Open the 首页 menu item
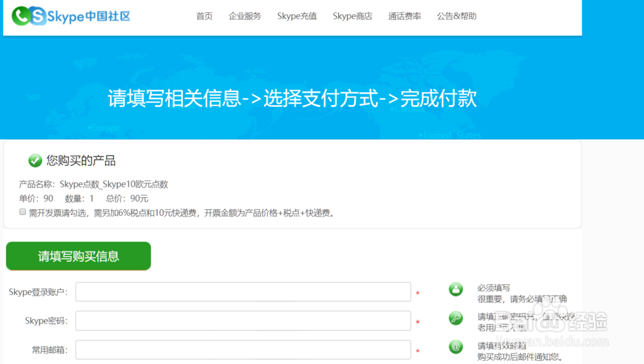 [x=204, y=16]
